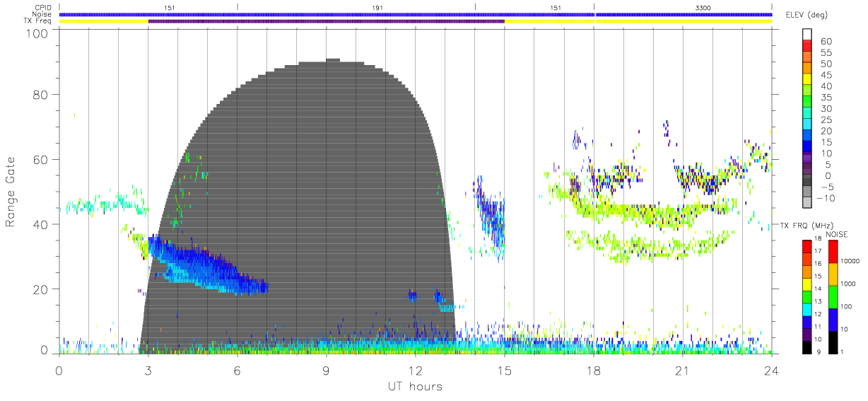
Task: Click the 9 tick on UT hours axis
Action: 327,371
